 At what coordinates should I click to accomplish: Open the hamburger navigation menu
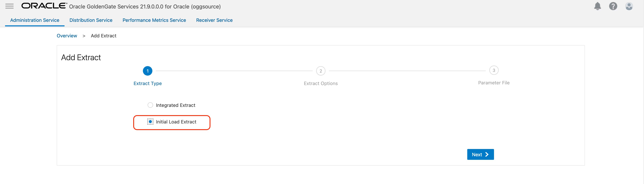click(9, 6)
